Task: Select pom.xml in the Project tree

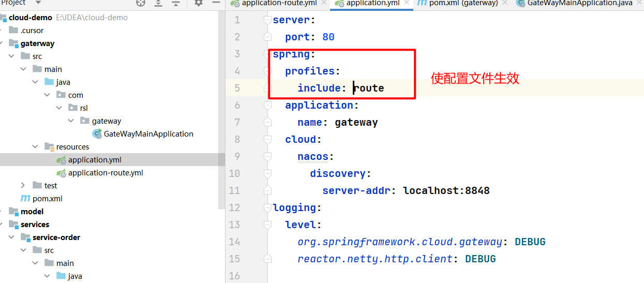Action: pyautogui.click(x=48, y=199)
